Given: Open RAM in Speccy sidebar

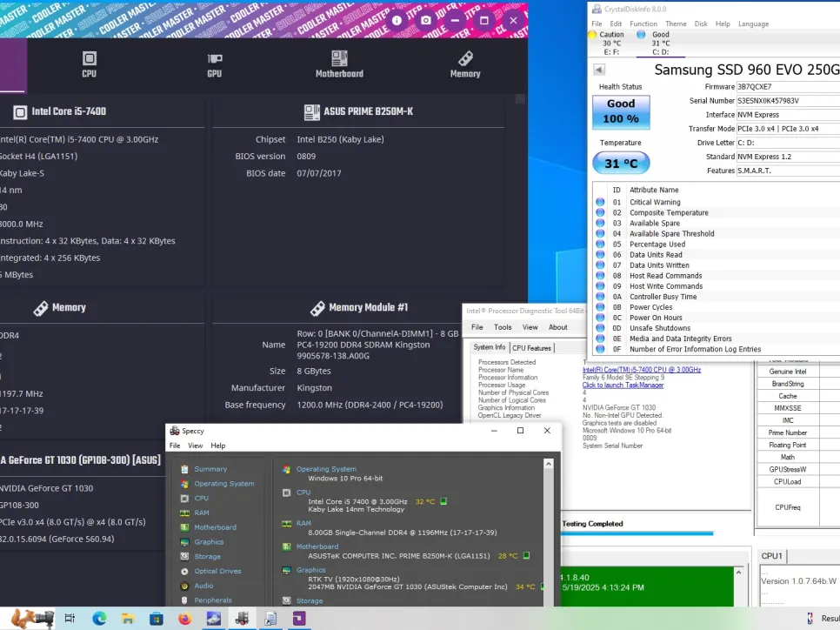Looking at the screenshot, I should (x=202, y=513).
